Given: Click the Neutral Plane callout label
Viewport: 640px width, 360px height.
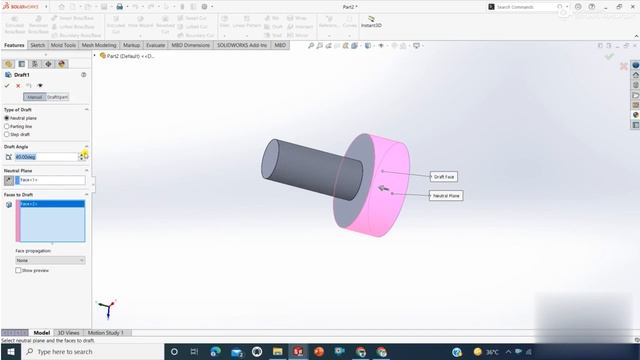Looking at the screenshot, I should tap(446, 196).
